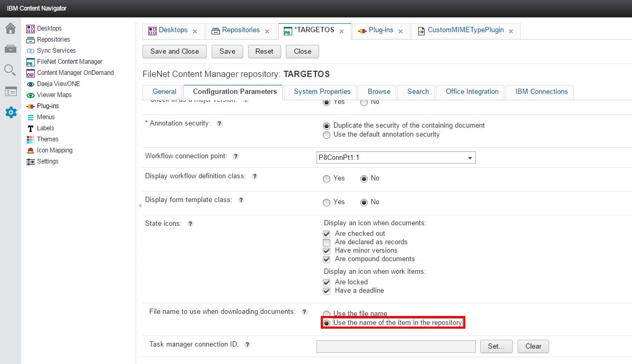Open Repositories in the admin tree

tap(48, 40)
